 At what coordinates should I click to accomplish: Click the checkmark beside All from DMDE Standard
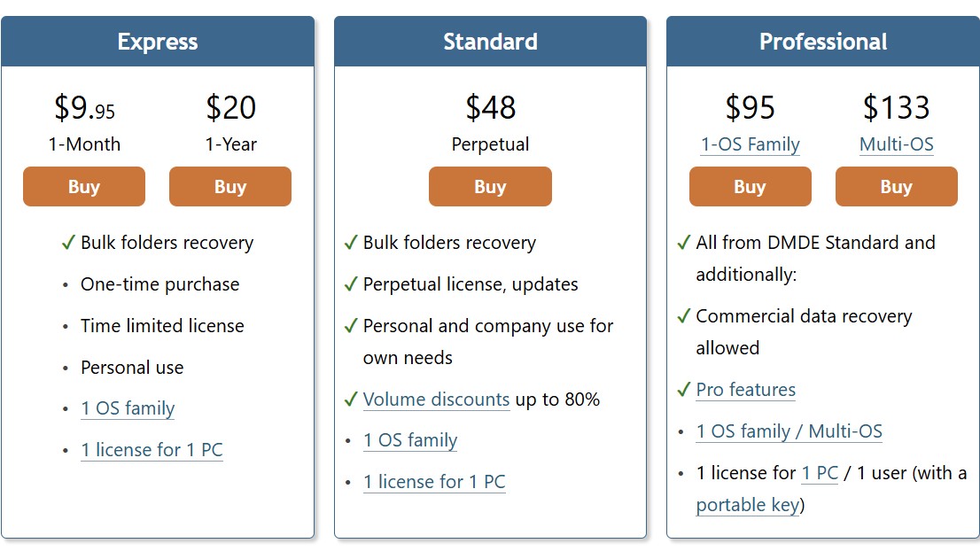point(683,242)
